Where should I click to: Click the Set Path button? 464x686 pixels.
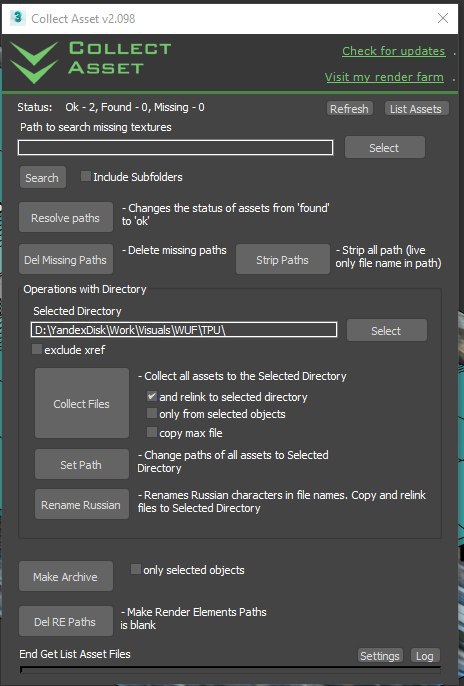coord(82,464)
